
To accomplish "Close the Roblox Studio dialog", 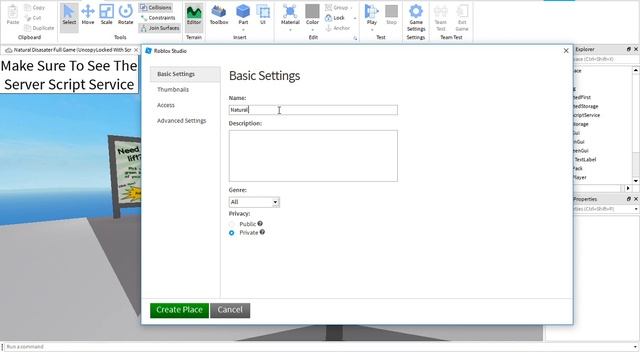I will click(566, 51).
